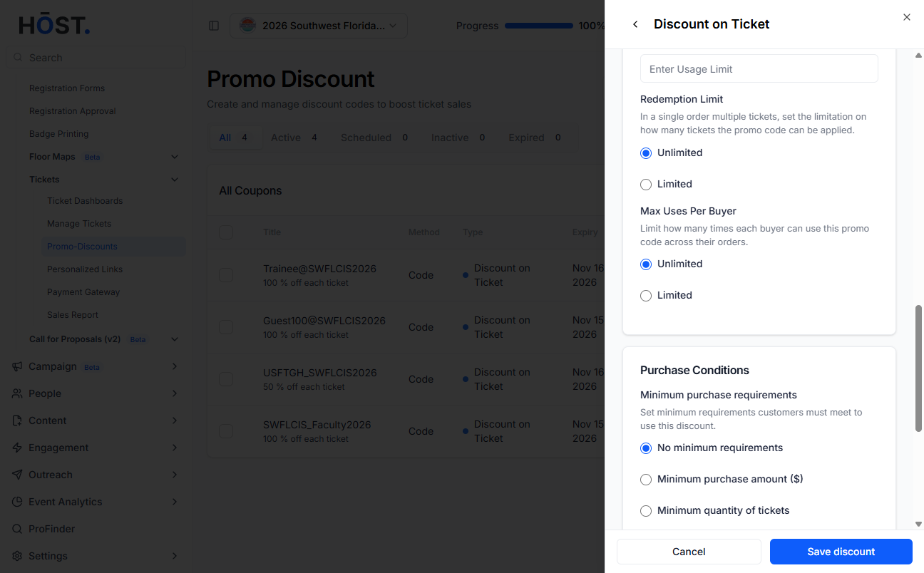Choose No minimum requirements option
Image resolution: width=924 pixels, height=573 pixels.
click(646, 448)
